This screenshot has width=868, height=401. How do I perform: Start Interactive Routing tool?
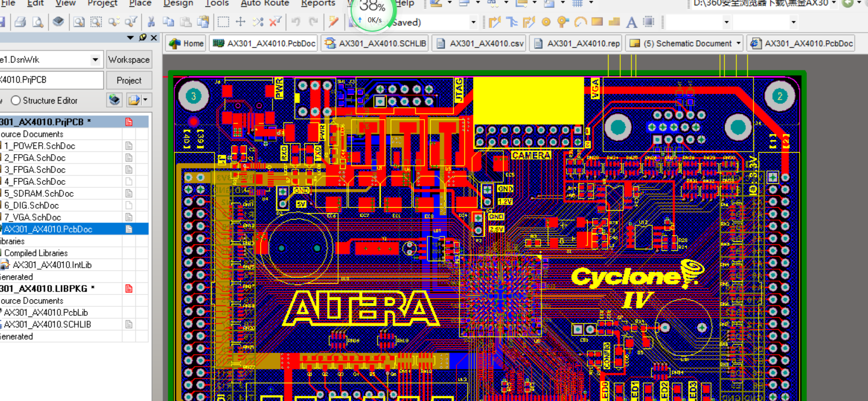coord(495,22)
